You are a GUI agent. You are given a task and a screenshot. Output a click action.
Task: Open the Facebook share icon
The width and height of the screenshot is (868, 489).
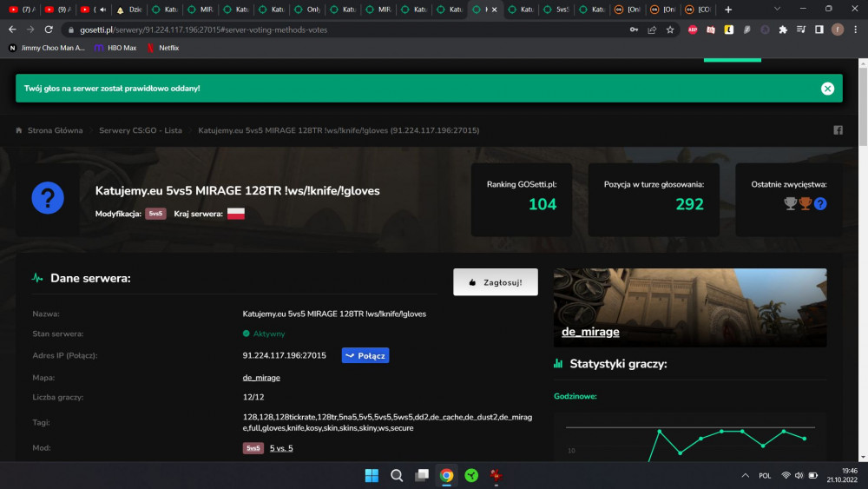pos(838,130)
